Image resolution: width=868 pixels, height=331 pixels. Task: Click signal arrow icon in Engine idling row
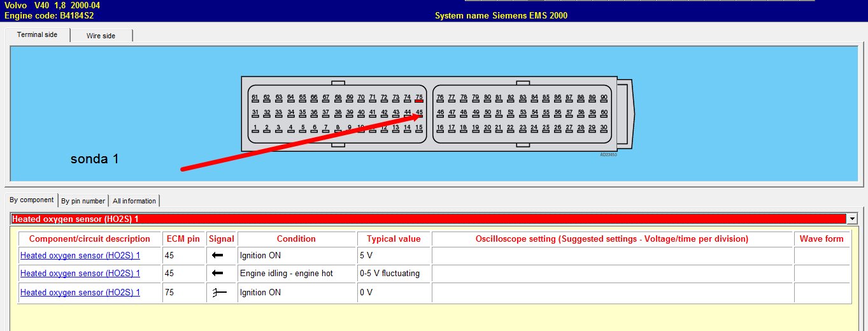217,273
